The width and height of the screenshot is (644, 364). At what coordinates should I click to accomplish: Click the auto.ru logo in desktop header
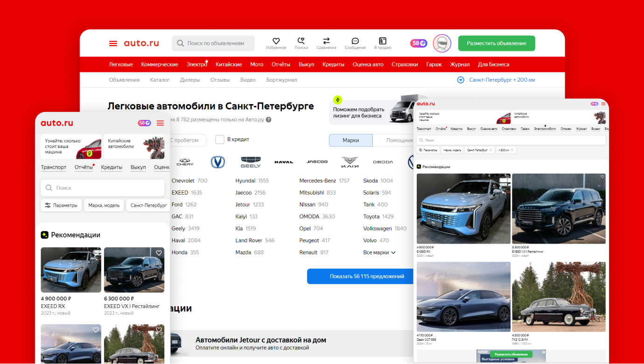141,43
